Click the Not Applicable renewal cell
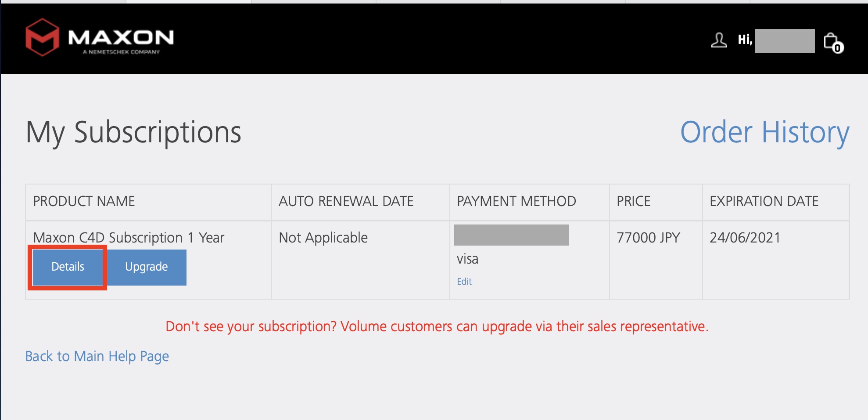 coord(323,238)
